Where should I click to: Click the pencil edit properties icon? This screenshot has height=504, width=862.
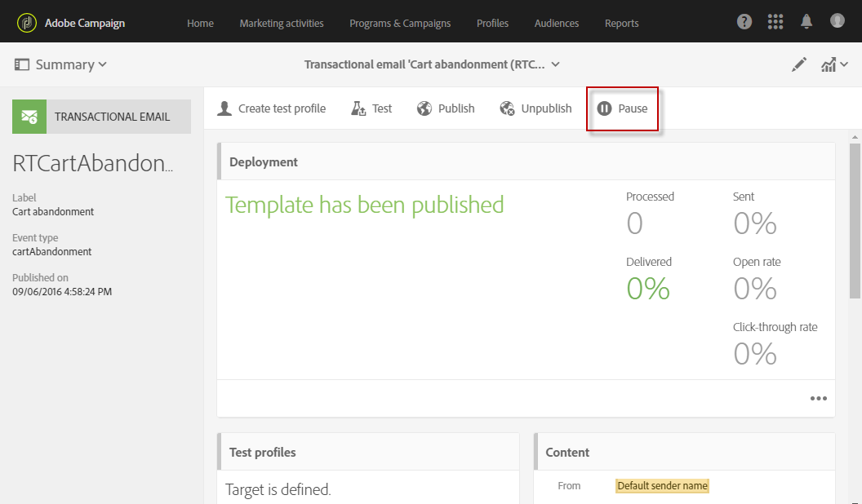tap(799, 65)
